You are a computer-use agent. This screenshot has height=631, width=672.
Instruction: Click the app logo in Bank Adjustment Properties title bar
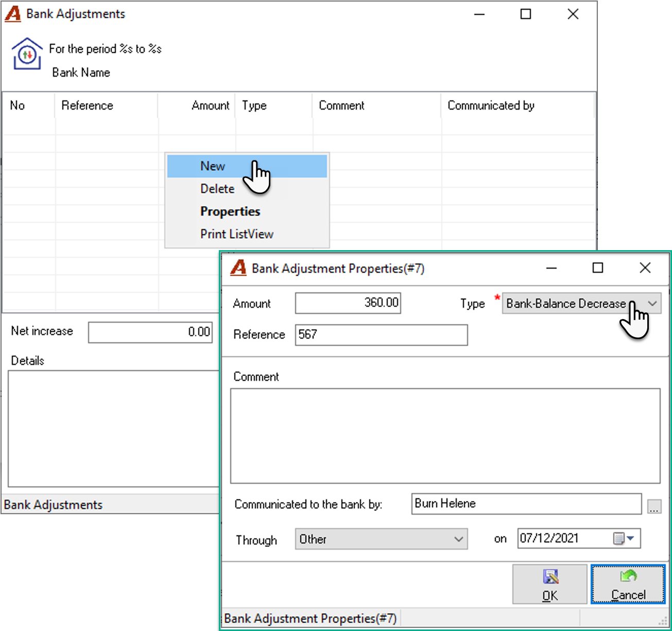click(x=238, y=268)
